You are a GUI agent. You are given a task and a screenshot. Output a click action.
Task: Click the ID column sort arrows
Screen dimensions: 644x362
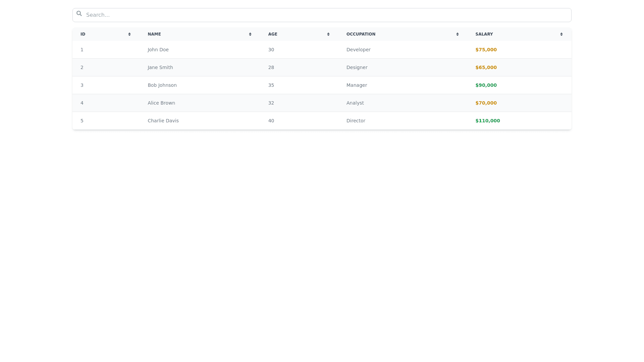[129, 34]
